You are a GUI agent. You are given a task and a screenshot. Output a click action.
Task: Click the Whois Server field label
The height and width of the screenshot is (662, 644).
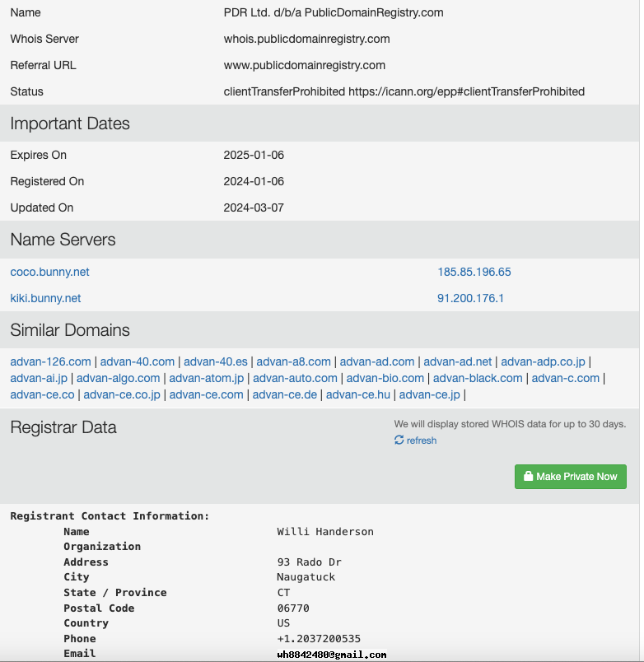pyautogui.click(x=44, y=39)
